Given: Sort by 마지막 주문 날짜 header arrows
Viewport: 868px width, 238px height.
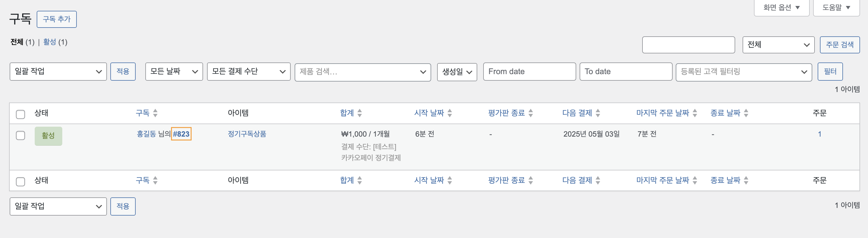Looking at the screenshot, I should point(695,113).
